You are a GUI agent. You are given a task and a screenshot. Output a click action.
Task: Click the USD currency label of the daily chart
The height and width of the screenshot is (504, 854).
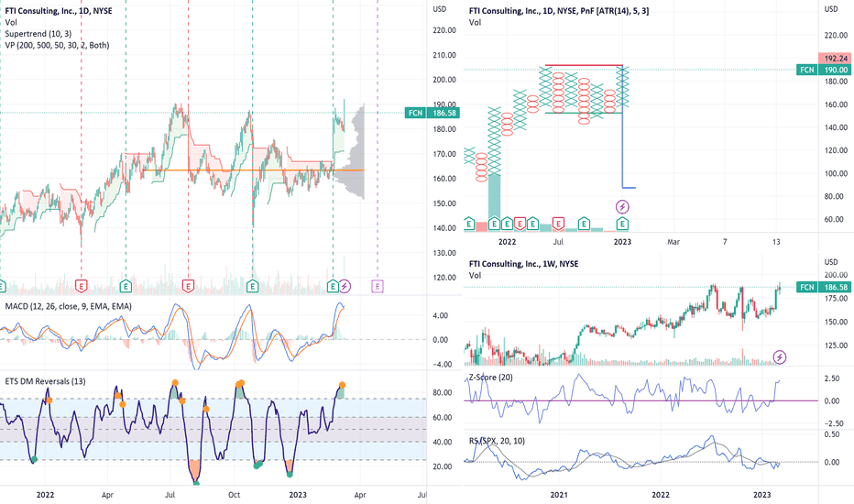tap(440, 9)
